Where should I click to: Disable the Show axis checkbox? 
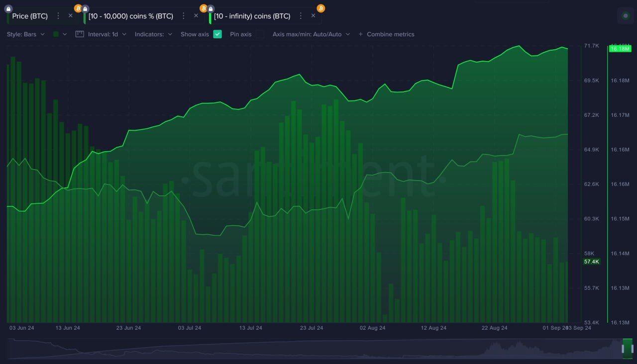pos(217,34)
